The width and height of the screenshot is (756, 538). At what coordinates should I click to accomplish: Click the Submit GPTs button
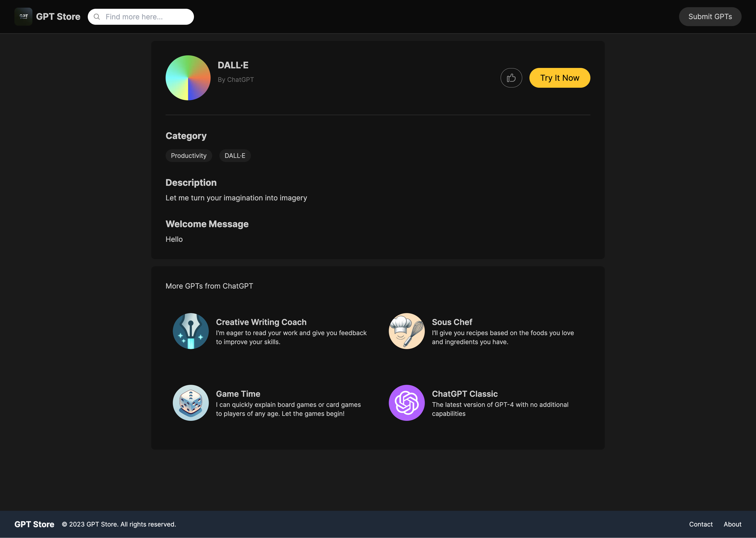tap(710, 17)
